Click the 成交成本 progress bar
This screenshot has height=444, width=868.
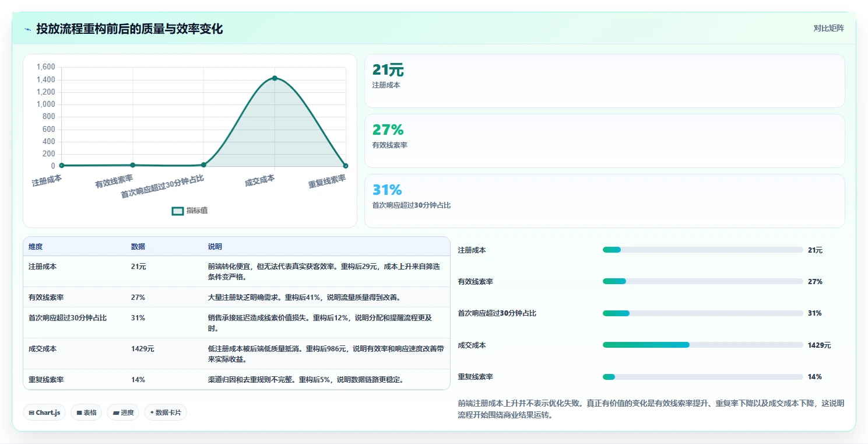point(702,345)
